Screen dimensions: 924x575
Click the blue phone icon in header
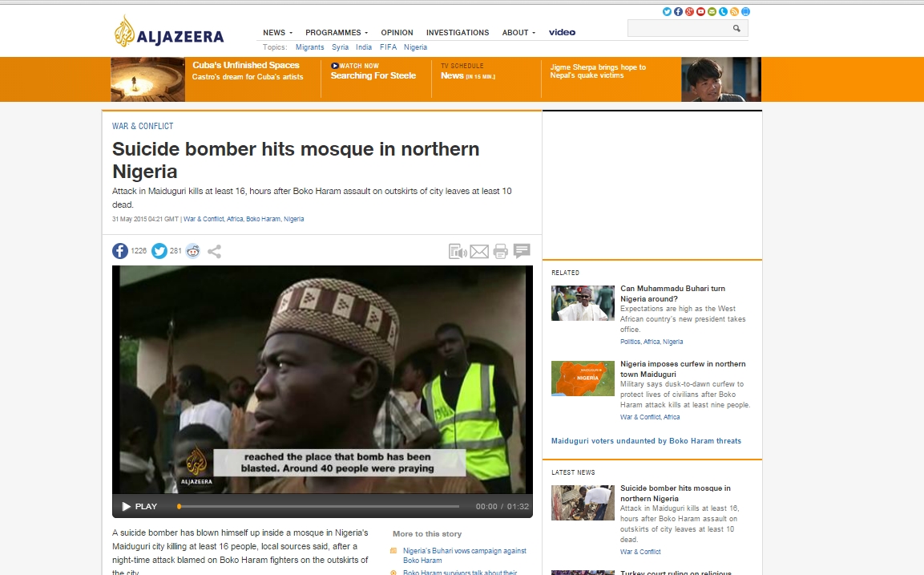[723, 12]
